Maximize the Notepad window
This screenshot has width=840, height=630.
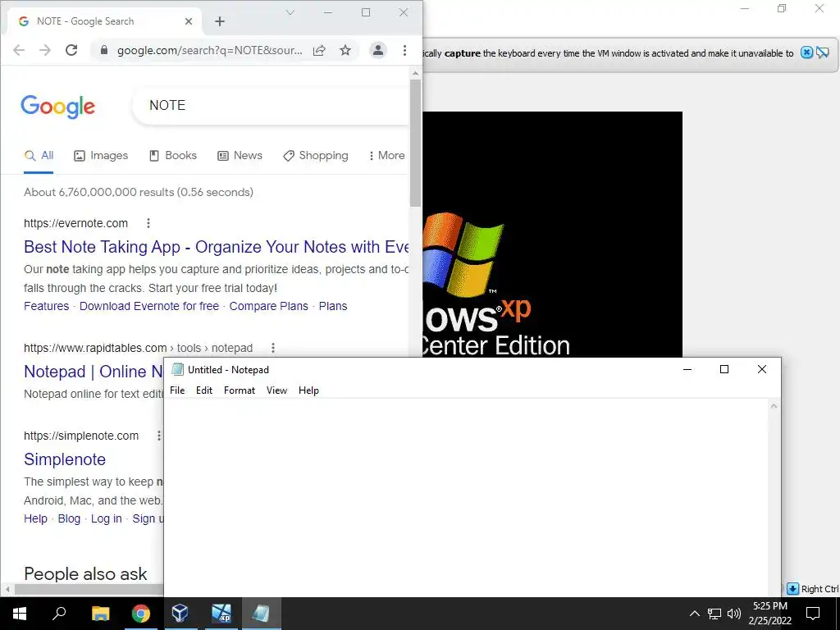pos(724,369)
